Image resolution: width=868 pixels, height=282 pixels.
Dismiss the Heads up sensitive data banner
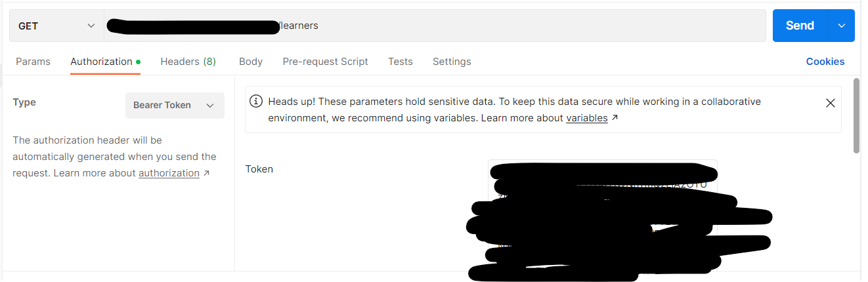[x=830, y=103]
